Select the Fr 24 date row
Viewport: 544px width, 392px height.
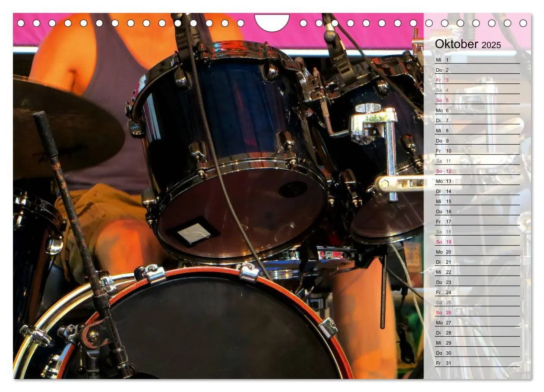pos(477,292)
